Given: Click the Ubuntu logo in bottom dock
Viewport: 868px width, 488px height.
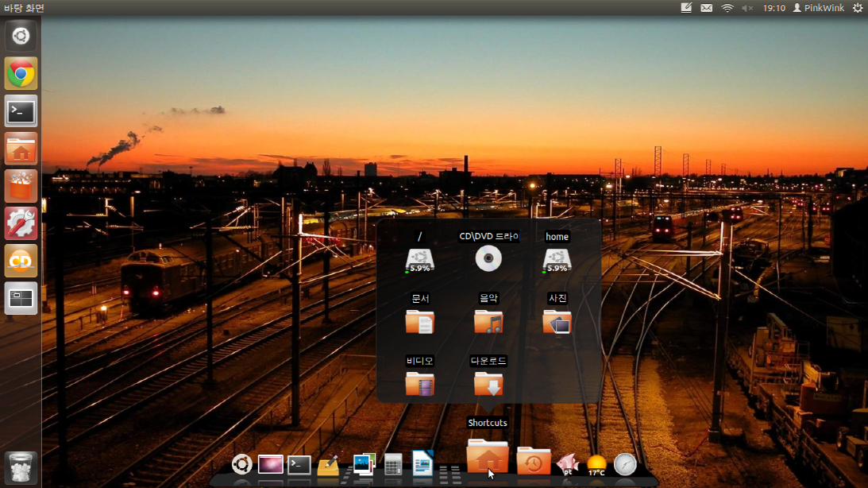Looking at the screenshot, I should (242, 464).
